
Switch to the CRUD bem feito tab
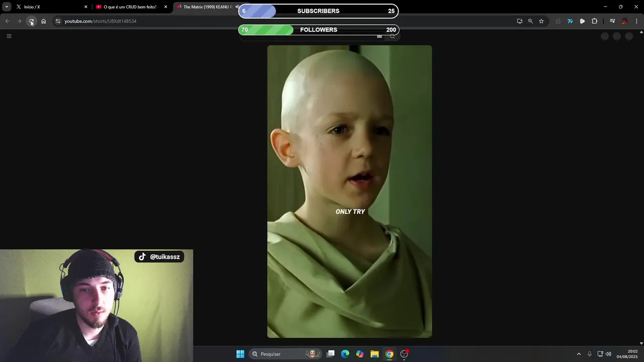pos(132,7)
